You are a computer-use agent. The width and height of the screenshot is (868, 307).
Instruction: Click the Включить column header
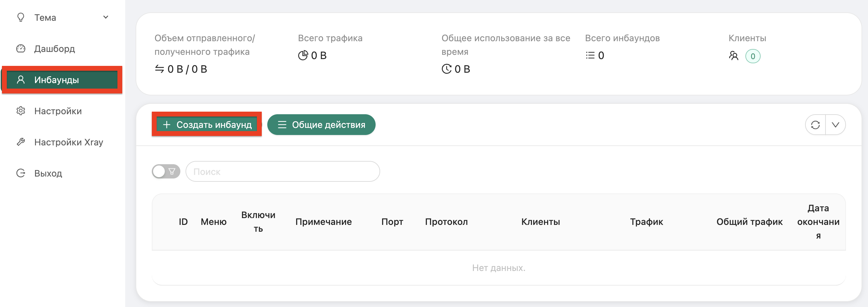pos(259,222)
